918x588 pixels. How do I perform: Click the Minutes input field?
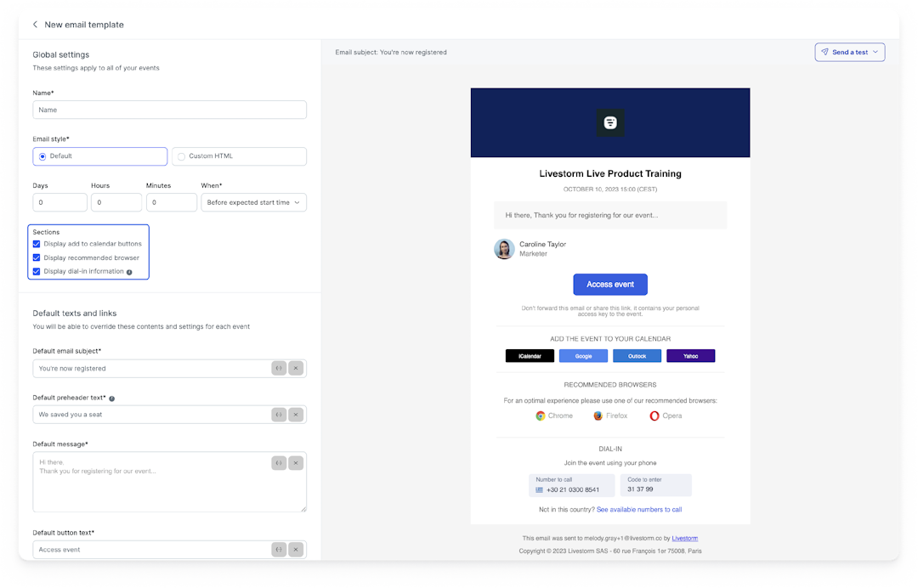(172, 202)
